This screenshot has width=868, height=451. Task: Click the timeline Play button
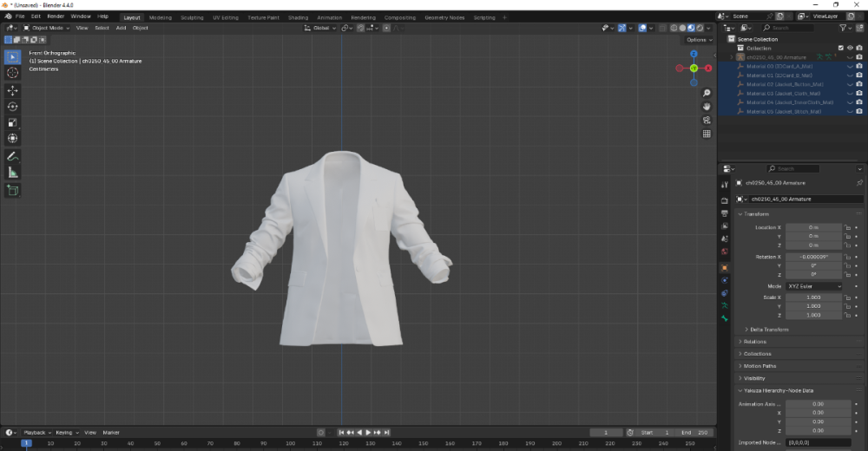coord(368,432)
